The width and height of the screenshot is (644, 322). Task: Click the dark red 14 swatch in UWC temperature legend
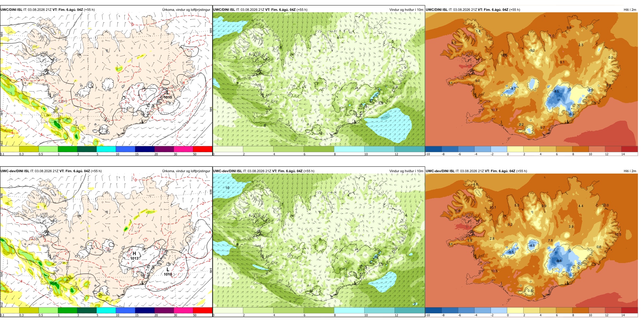pyautogui.click(x=629, y=149)
